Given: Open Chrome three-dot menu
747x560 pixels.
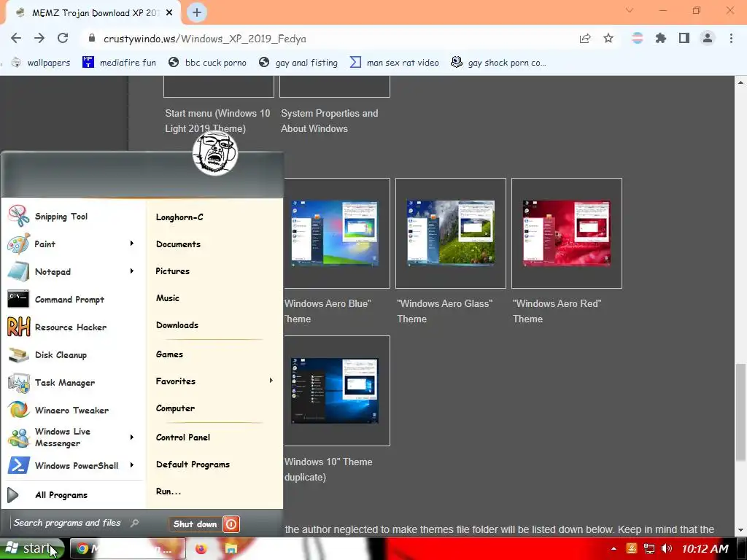Looking at the screenshot, I should (x=731, y=38).
